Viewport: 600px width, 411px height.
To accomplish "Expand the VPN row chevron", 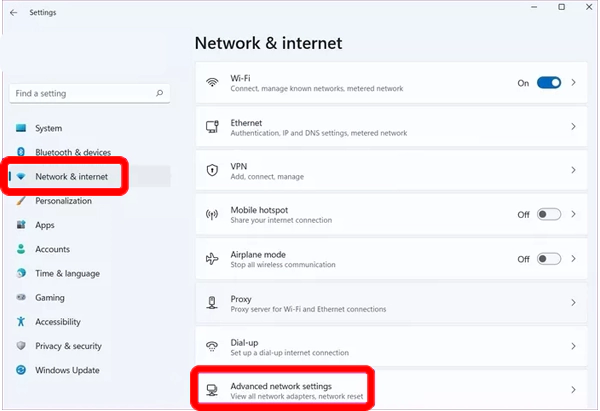I will click(x=573, y=170).
